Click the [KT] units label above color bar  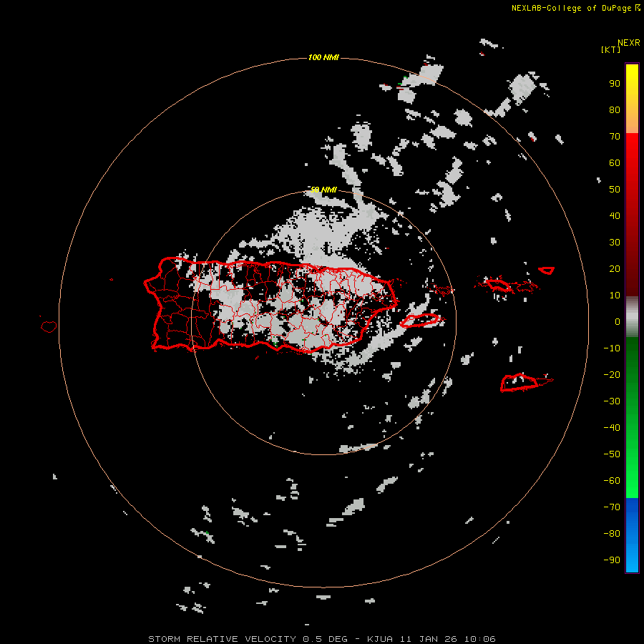610,49
